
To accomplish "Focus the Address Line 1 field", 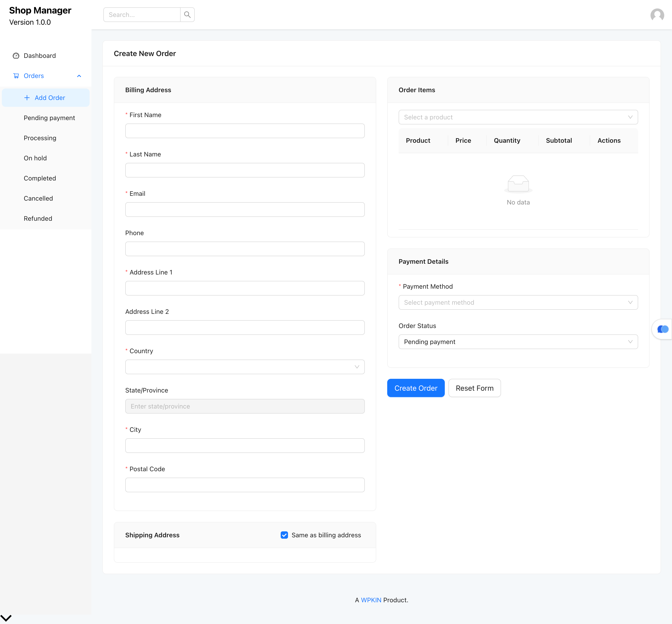I will (x=245, y=288).
